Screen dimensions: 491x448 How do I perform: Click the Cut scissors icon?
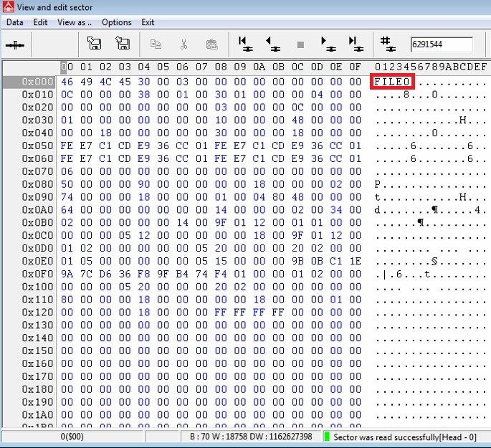coord(183,44)
